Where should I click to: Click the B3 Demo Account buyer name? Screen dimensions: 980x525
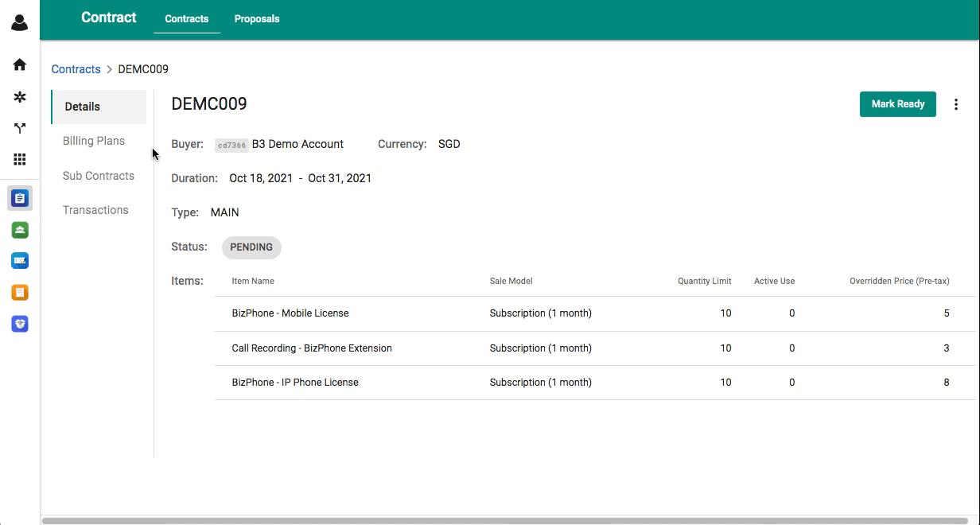click(x=297, y=144)
